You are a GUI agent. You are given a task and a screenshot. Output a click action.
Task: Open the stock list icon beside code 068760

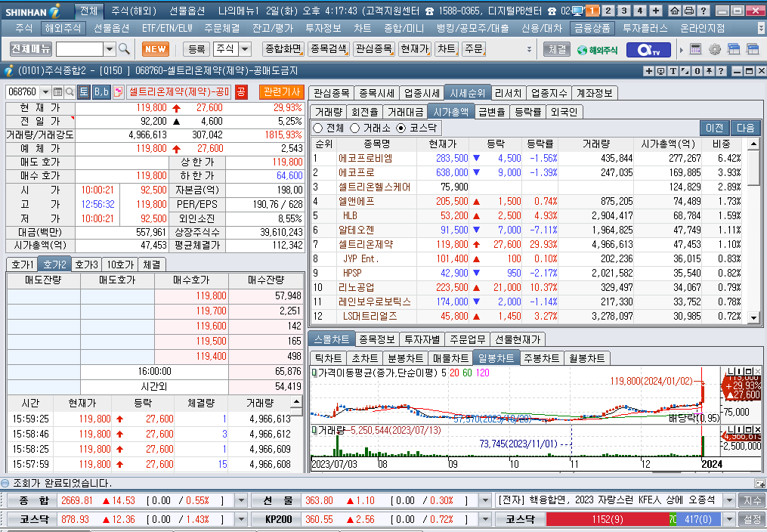tap(57, 92)
